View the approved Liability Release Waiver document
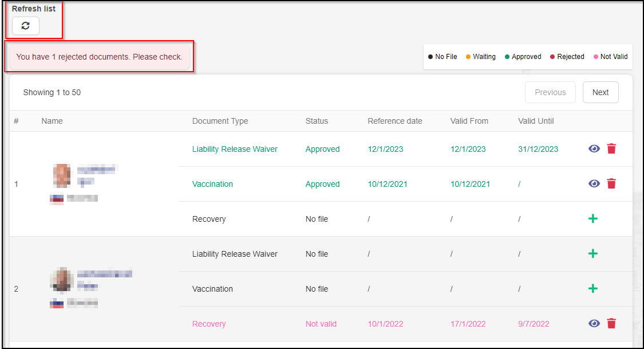 pyautogui.click(x=594, y=149)
